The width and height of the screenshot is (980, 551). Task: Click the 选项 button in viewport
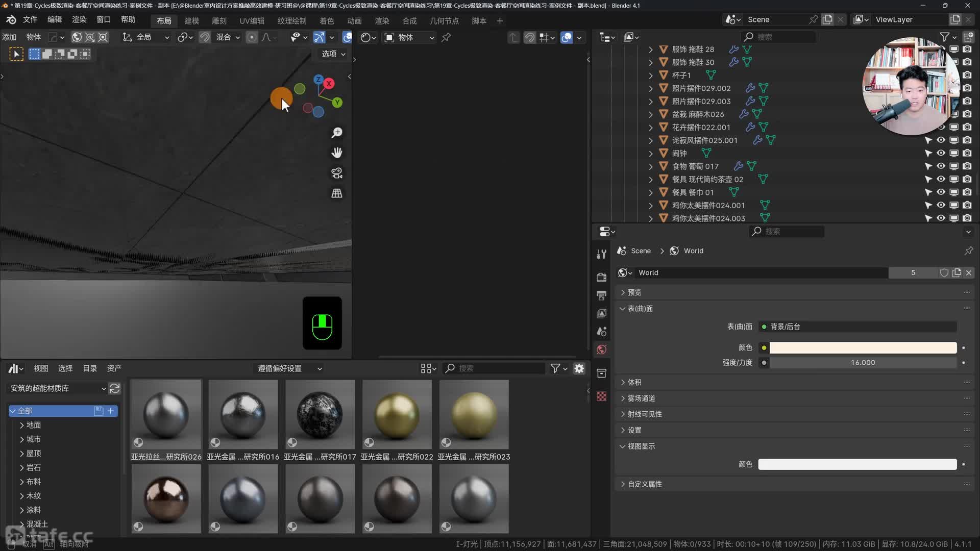333,54
